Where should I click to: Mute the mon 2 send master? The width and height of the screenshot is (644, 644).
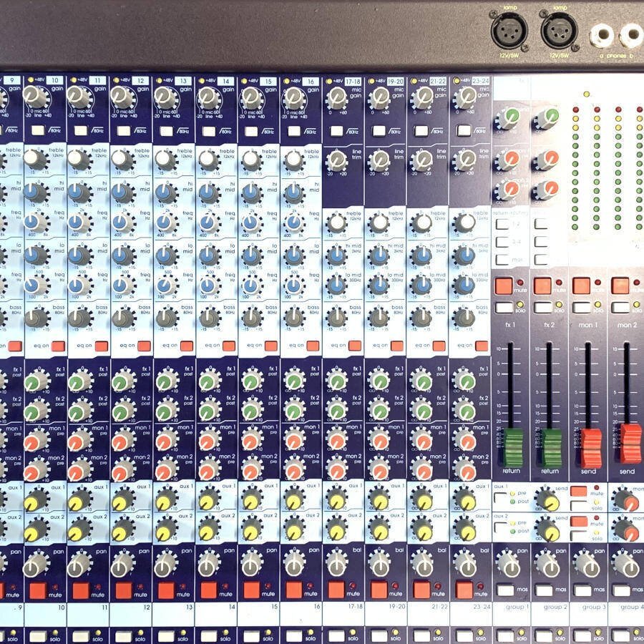pyautogui.click(x=620, y=286)
